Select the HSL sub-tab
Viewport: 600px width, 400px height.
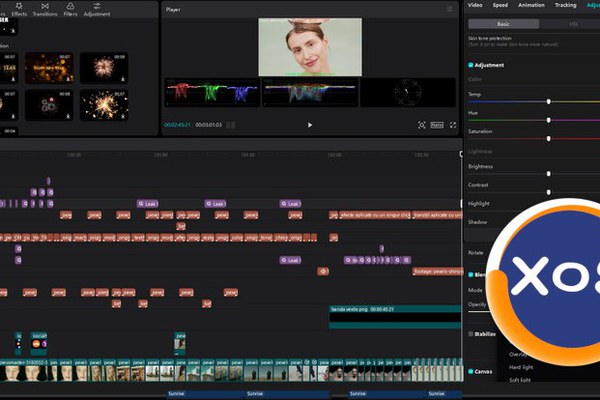click(573, 24)
